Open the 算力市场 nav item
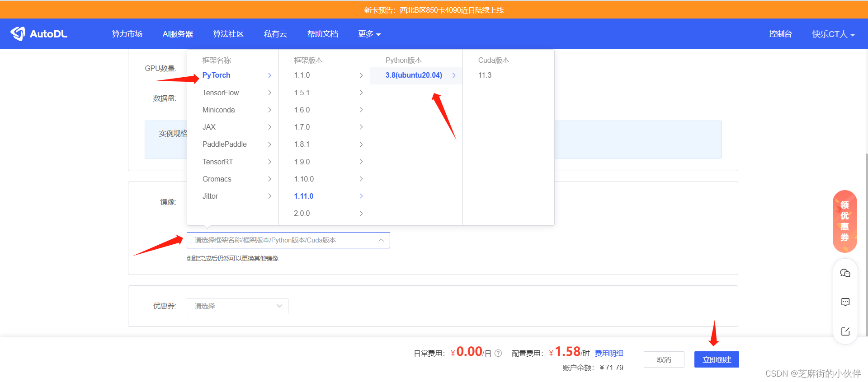 (x=127, y=34)
